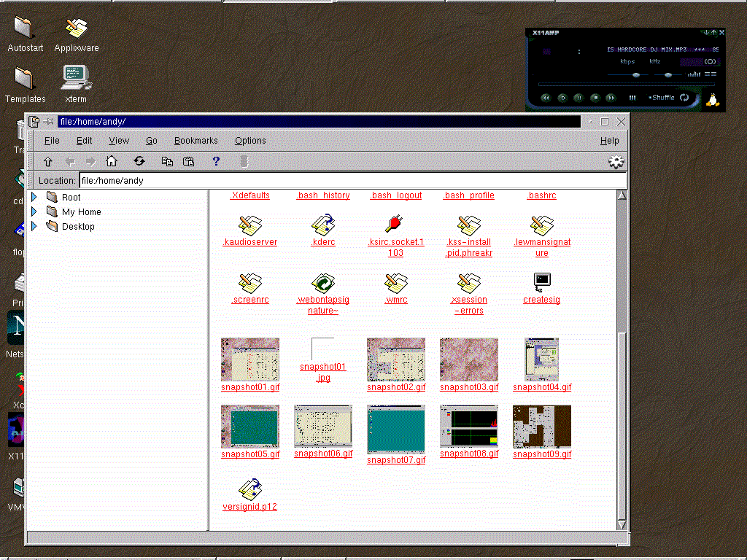Click the Copy icon in toolbar
The width and height of the screenshot is (747, 560).
[167, 161]
